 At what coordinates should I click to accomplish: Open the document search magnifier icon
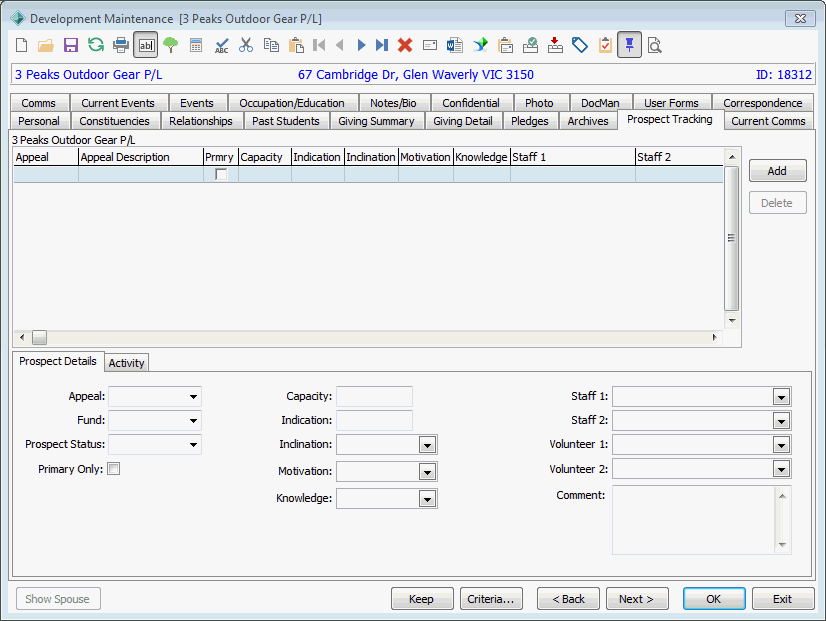(655, 45)
